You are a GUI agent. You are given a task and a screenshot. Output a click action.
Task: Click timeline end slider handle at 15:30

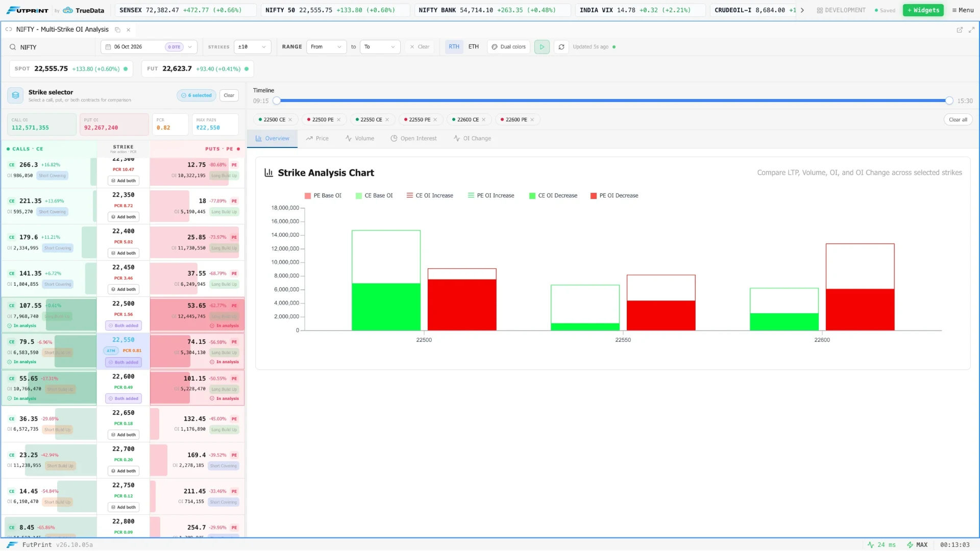(949, 101)
